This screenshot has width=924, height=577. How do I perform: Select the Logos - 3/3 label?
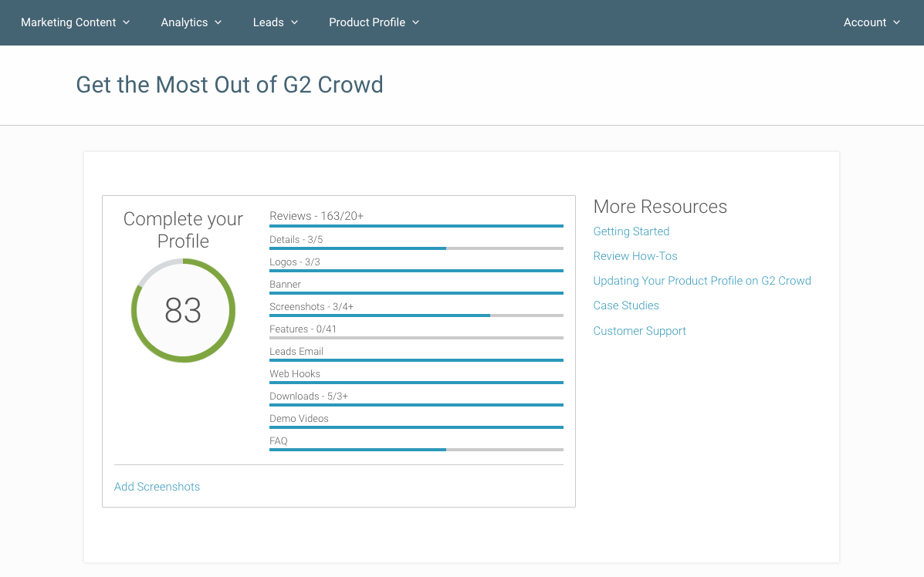pos(295,262)
